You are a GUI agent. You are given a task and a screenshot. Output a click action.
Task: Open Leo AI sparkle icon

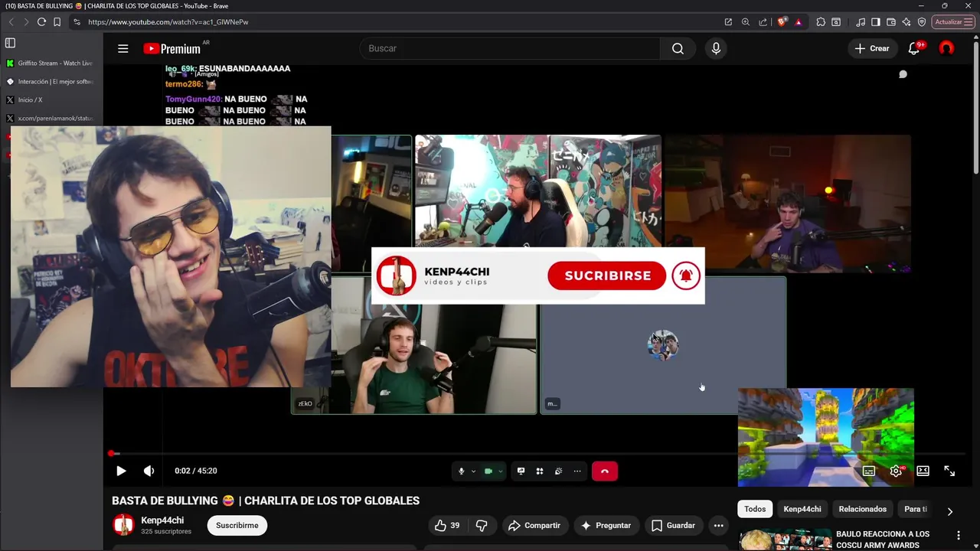point(906,22)
